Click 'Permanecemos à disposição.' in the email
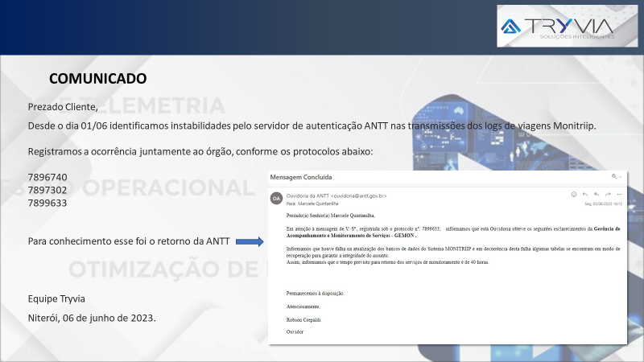 click(x=315, y=294)
